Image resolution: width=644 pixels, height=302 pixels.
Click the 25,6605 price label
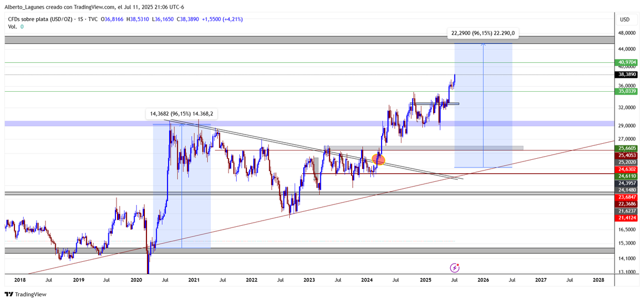(x=627, y=148)
